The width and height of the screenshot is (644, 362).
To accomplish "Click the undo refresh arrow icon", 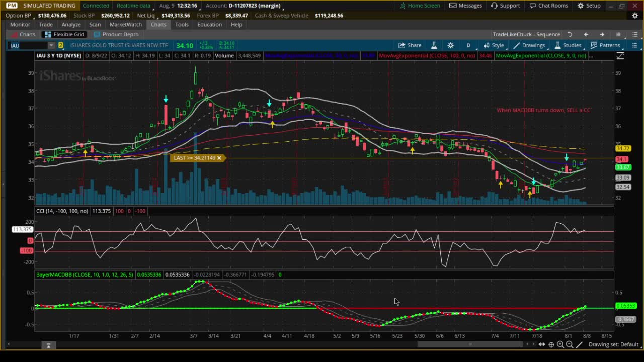I will coord(570,34).
